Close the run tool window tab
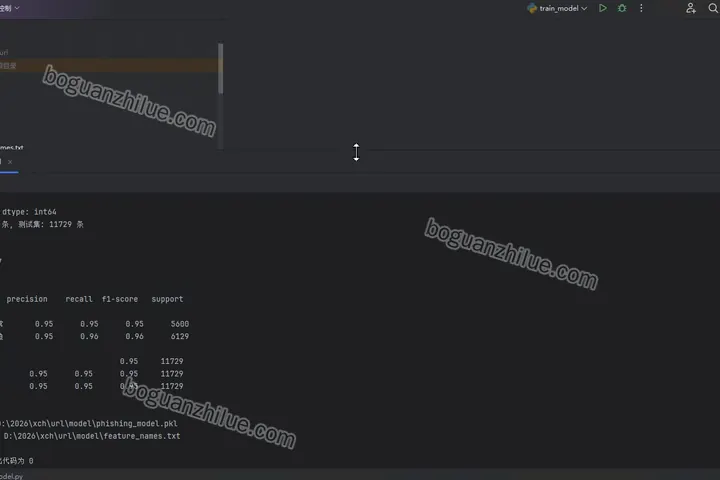Viewport: 720px width, 480px height. pos(10,162)
